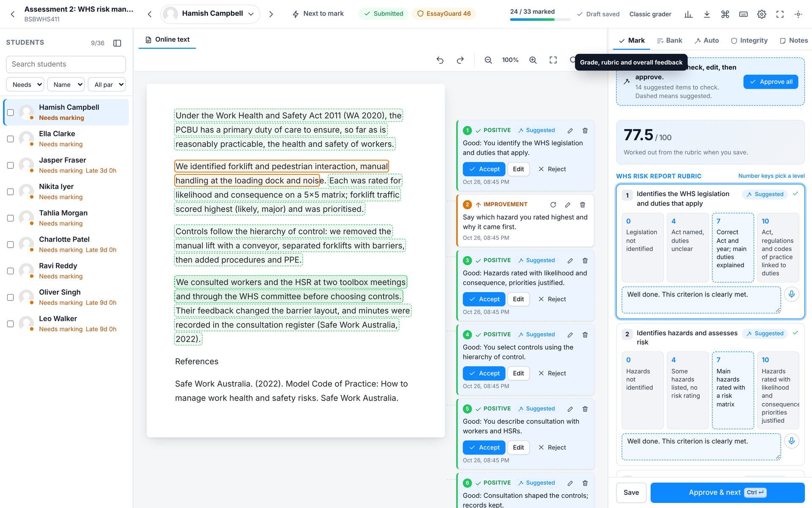The image size is (812, 508).
Task: Edit comment 3 with the pencil icon
Action: coord(570,260)
